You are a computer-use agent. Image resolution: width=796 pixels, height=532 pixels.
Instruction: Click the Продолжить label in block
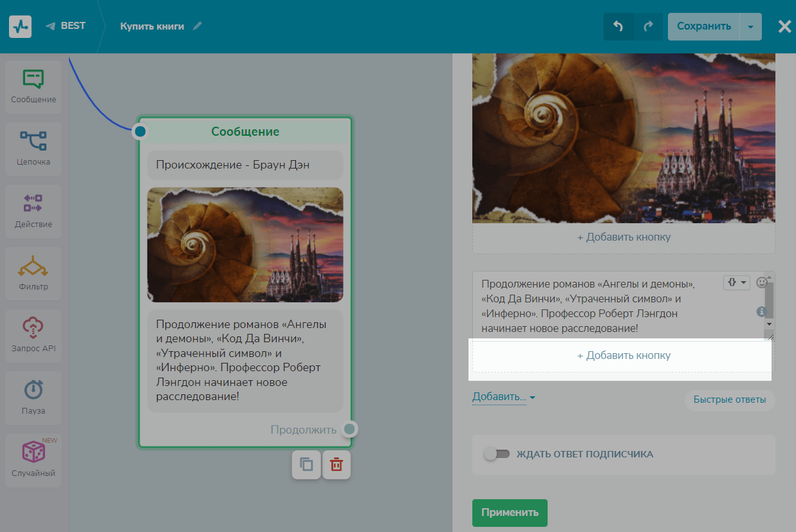[x=303, y=430]
